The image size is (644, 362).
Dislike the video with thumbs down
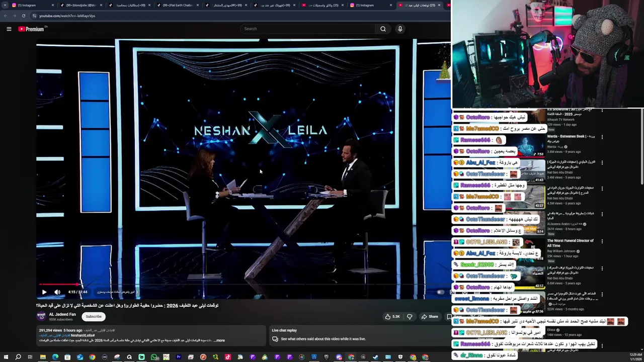[410, 317]
